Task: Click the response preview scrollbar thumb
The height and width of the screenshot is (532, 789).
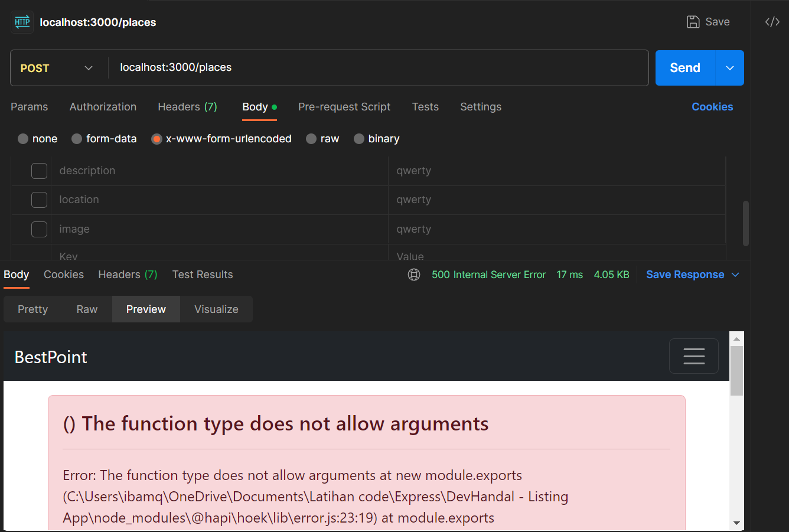Action: coord(736,370)
